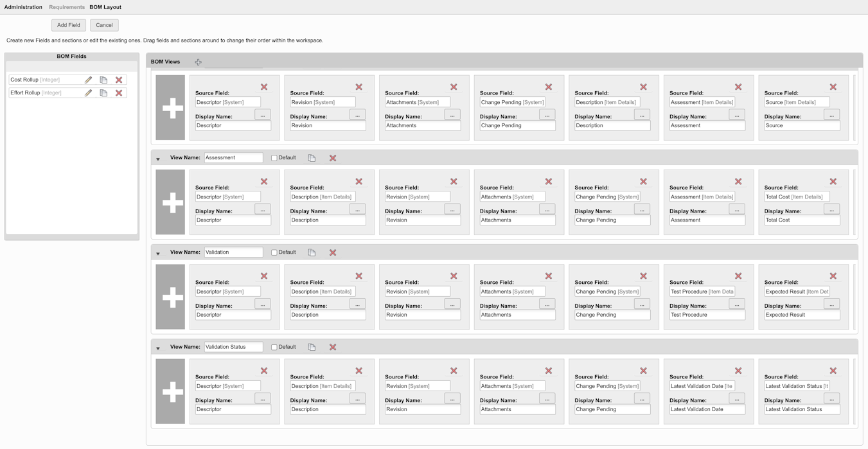Duplicate the Effort Rollup field
The height and width of the screenshot is (449, 868).
103,92
